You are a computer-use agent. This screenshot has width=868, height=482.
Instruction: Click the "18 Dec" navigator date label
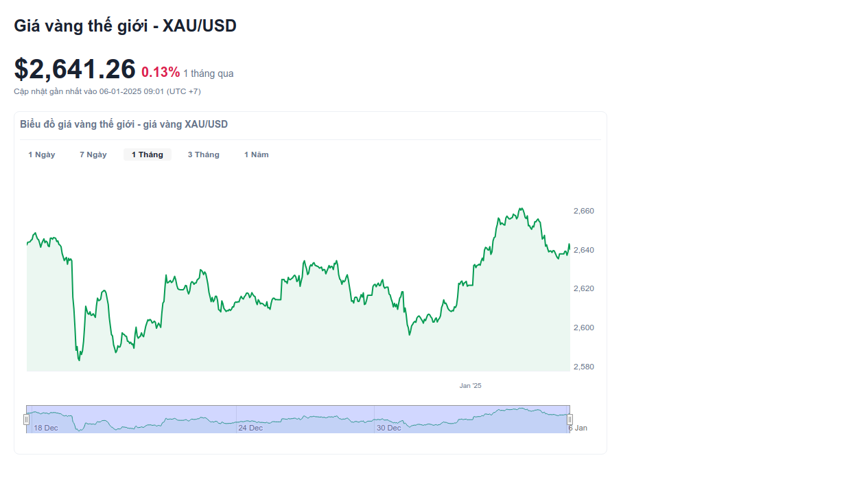click(46, 428)
